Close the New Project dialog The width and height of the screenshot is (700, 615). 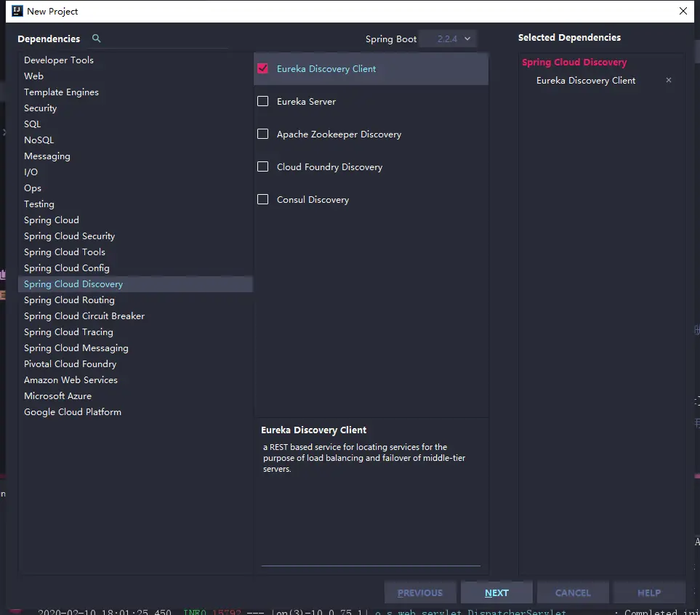(683, 11)
